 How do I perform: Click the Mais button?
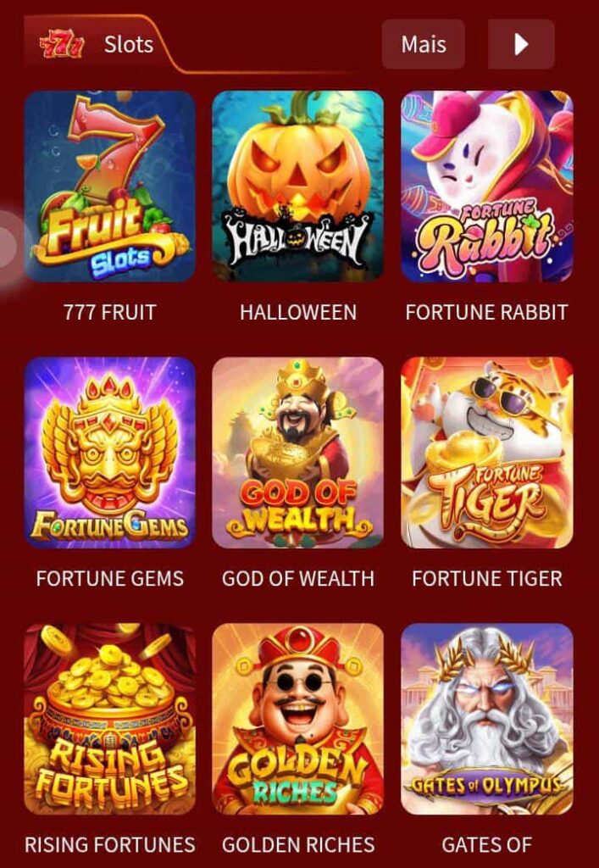(x=423, y=44)
